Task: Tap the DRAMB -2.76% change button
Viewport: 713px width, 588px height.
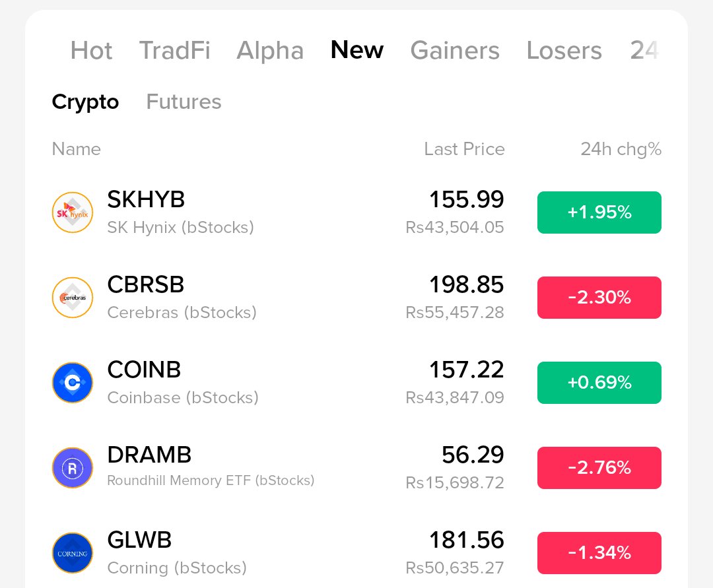Action: tap(599, 468)
